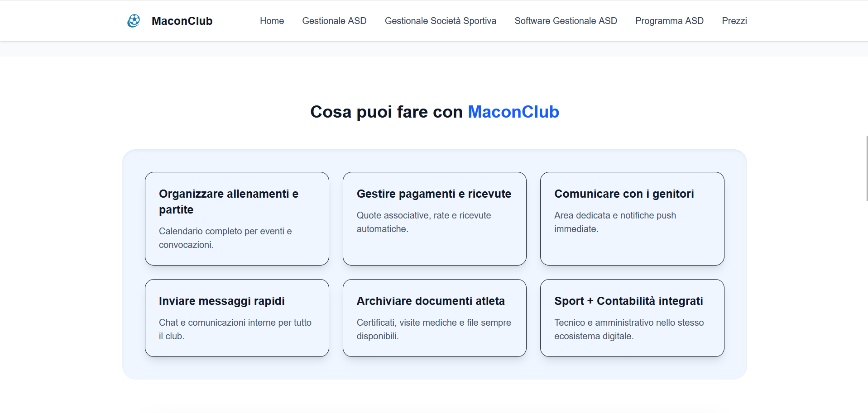Click the MaconClub brand name in header
This screenshot has height=413, width=868.
pyautogui.click(x=182, y=21)
